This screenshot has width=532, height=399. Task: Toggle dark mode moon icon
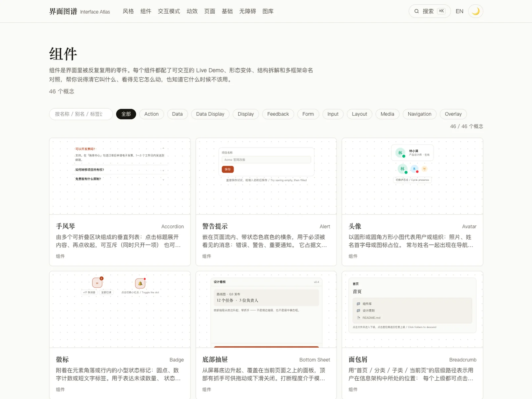pyautogui.click(x=475, y=11)
